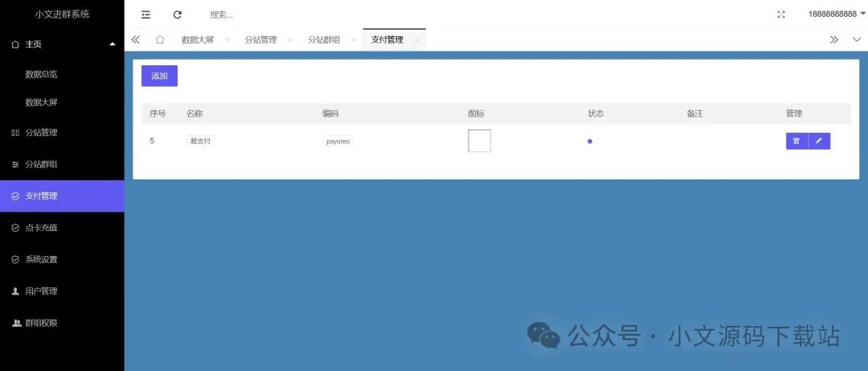Enter fullscreen using the expand icon
The image size is (868, 371).
pos(781,15)
